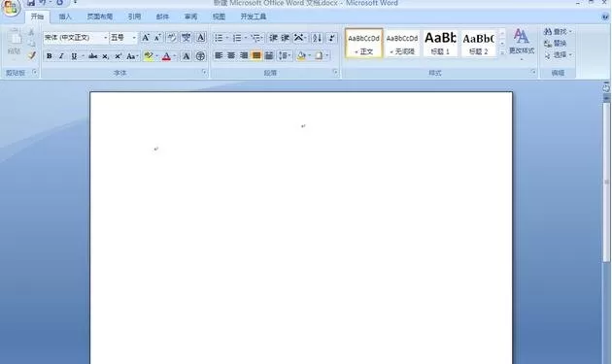This screenshot has width=612, height=364.
Task: Open the multilevel list menu
Action: coord(256,38)
